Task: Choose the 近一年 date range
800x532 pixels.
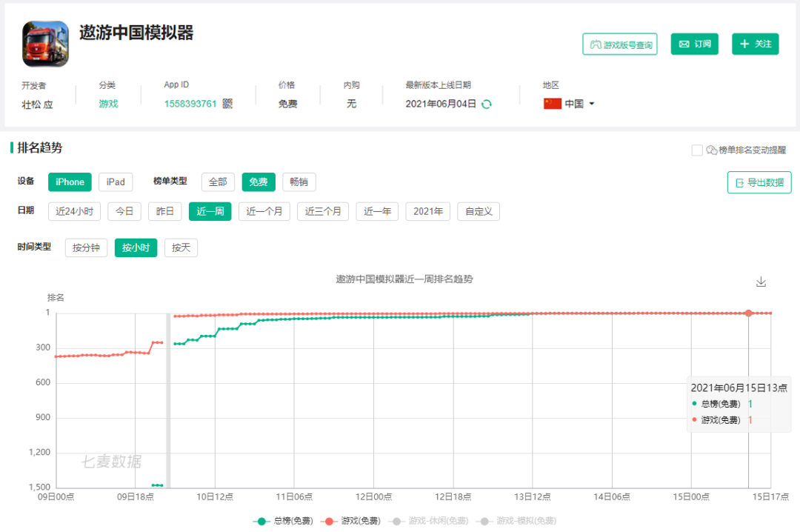Action: [378, 211]
